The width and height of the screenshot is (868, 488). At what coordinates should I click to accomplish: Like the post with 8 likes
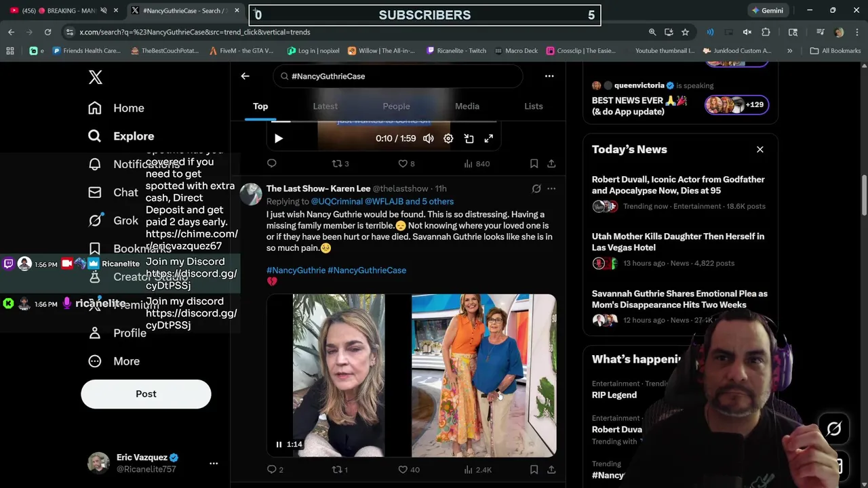[406, 163]
